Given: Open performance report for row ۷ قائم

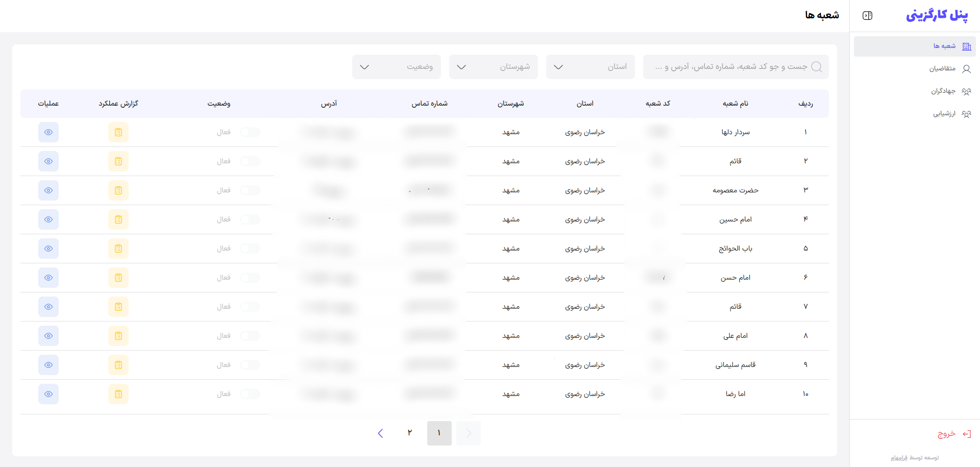Looking at the screenshot, I should click(118, 307).
